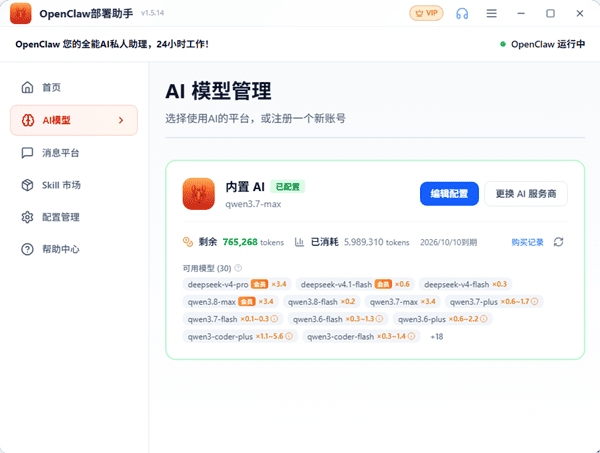Viewport: 600px width, 453px height.
Task: Click the chat bubble icon beside 消息平台
Action: (27, 153)
